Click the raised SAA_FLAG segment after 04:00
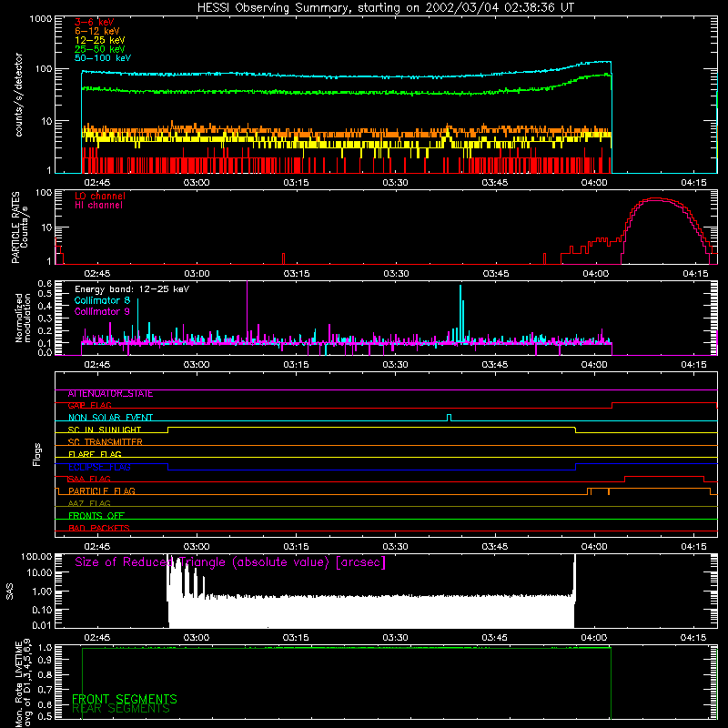The height and width of the screenshot is (728, 728). point(664,477)
